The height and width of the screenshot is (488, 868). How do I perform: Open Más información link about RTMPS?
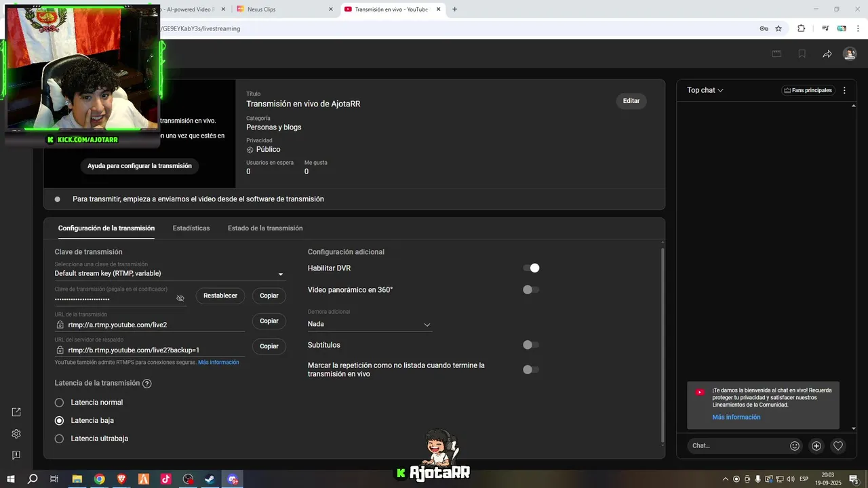(218, 363)
